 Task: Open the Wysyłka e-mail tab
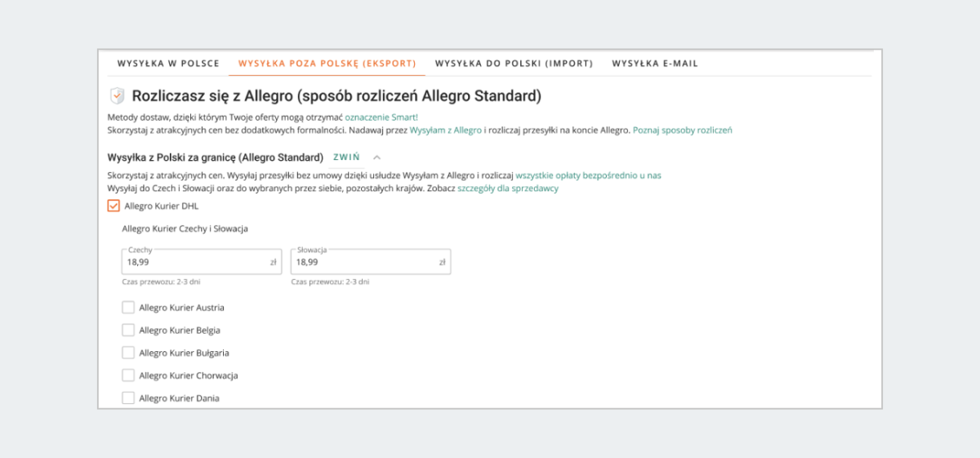pos(655,64)
